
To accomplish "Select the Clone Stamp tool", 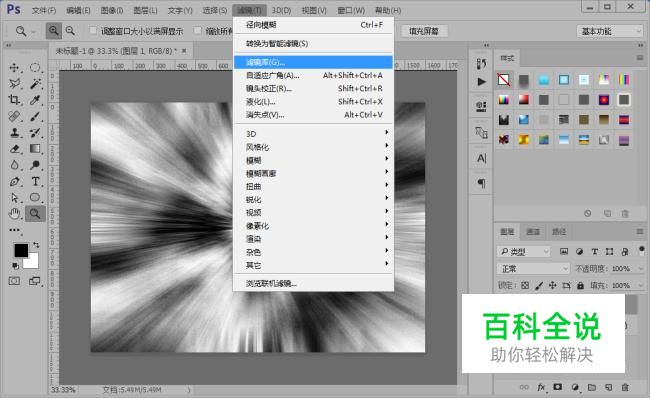I will 14,132.
